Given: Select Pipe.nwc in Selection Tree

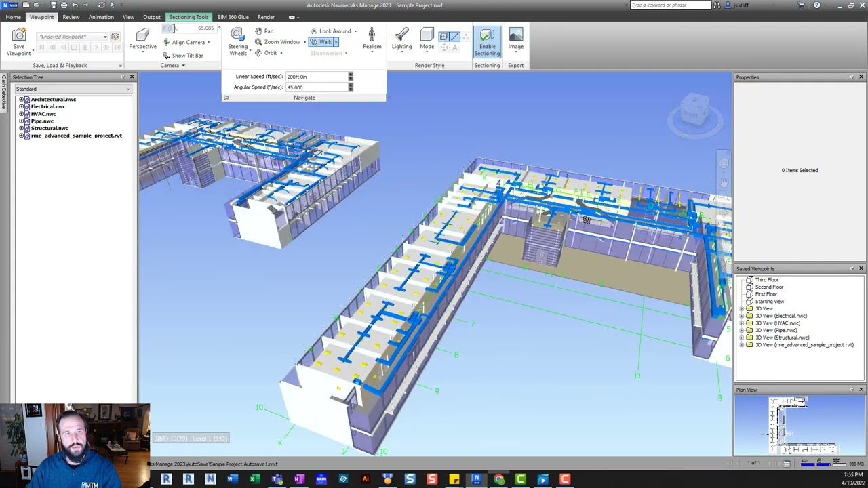Looking at the screenshot, I should point(42,121).
